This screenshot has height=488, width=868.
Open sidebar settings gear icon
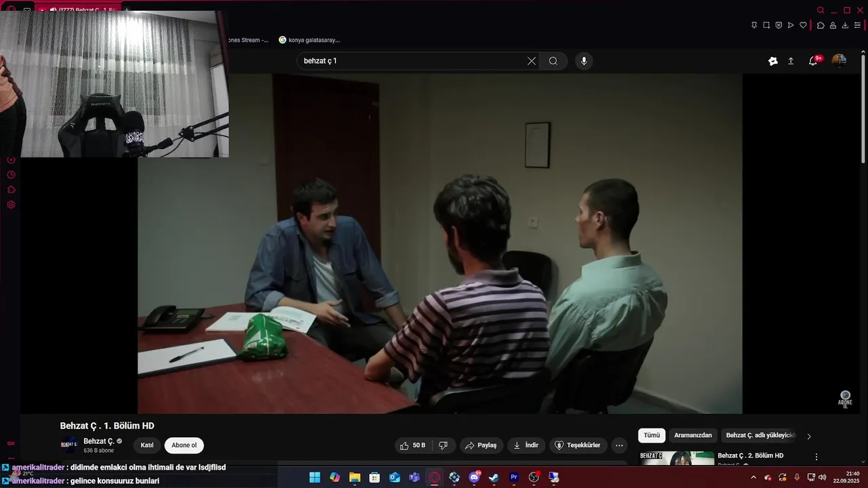[11, 205]
